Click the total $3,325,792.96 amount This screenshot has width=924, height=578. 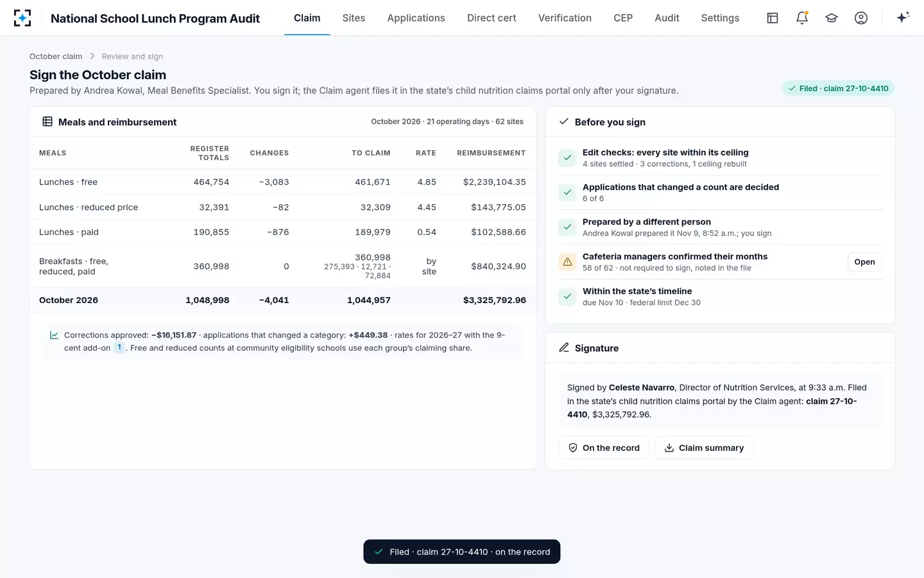pos(495,300)
